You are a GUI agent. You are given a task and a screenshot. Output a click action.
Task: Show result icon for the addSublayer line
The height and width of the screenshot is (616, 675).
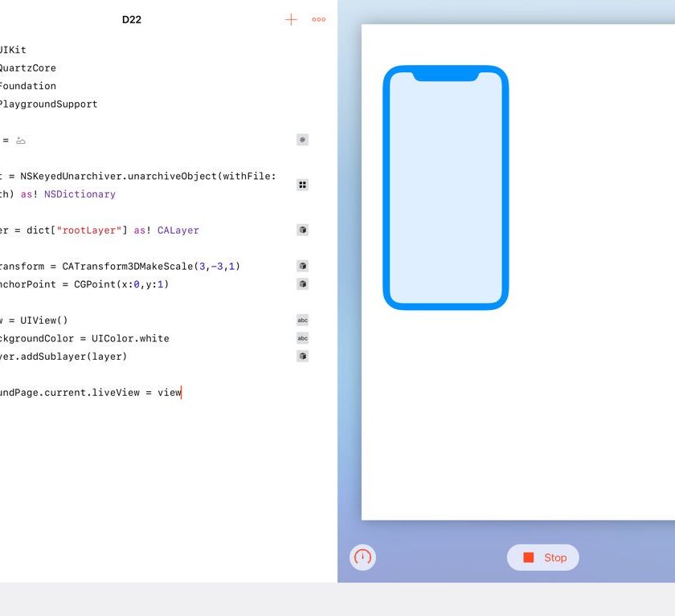pos(302,356)
